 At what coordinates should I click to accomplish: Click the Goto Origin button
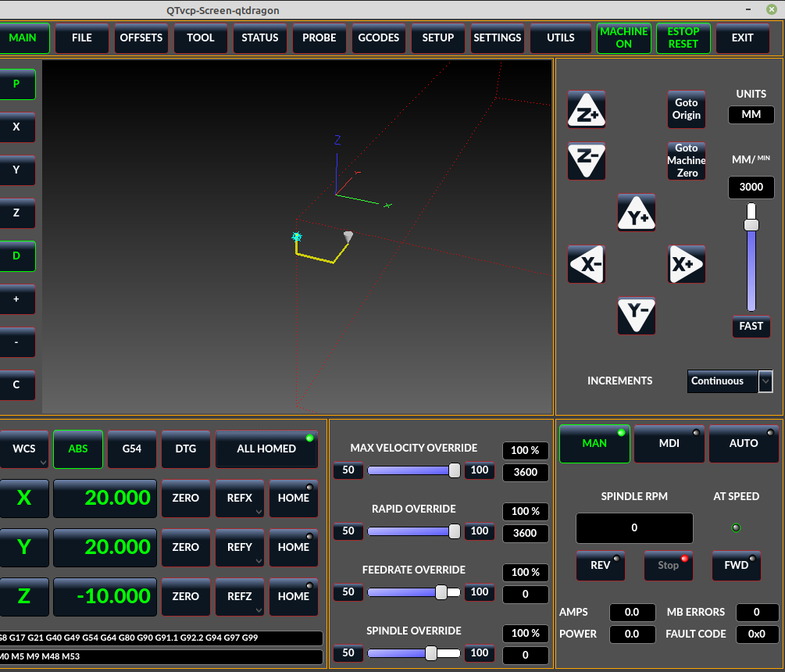[x=687, y=109]
